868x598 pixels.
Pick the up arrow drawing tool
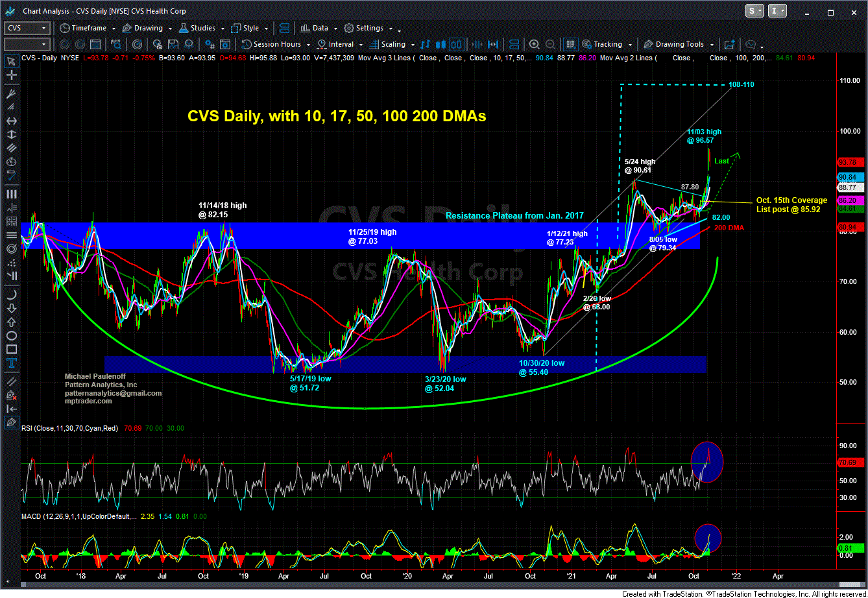point(11,321)
